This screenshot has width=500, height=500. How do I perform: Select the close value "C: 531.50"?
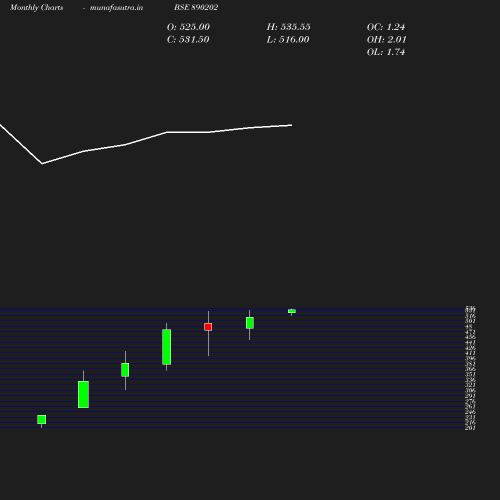coord(188,40)
